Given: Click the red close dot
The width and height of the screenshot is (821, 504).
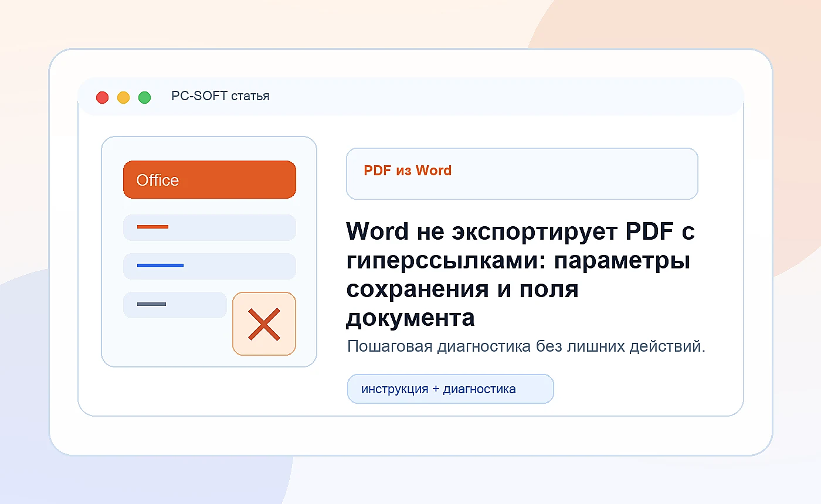Looking at the screenshot, I should click(x=103, y=97).
